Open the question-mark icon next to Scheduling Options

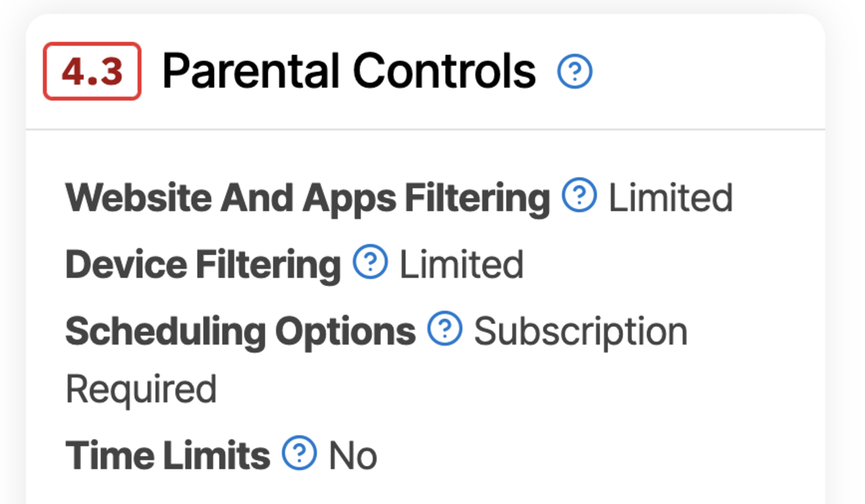pos(444,328)
